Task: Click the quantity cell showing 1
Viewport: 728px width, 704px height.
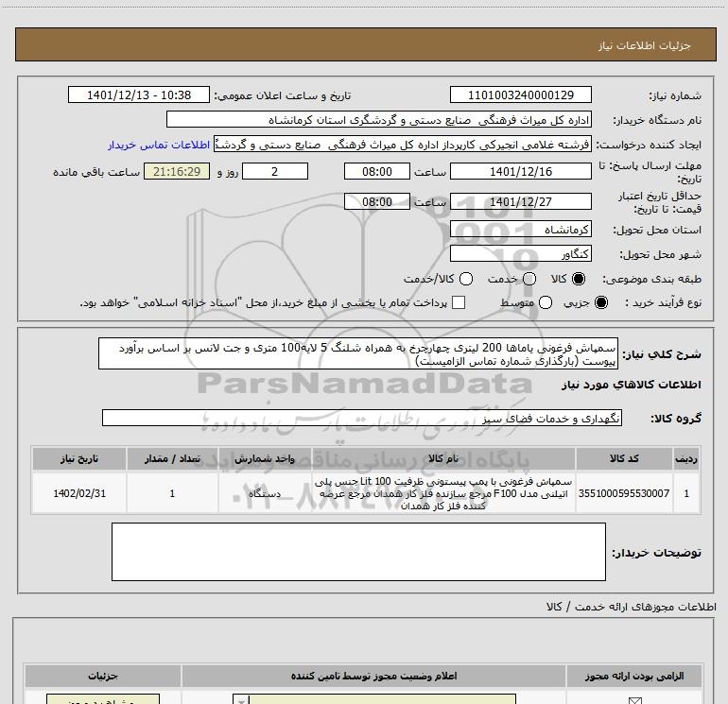Action: tap(172, 493)
